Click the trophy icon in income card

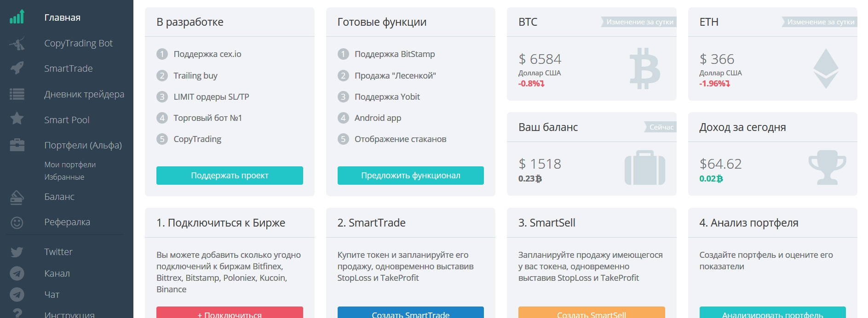click(x=827, y=168)
